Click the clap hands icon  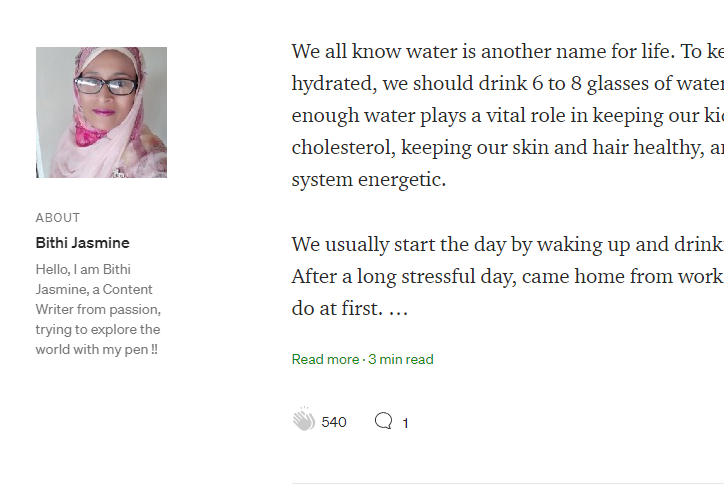(x=304, y=421)
